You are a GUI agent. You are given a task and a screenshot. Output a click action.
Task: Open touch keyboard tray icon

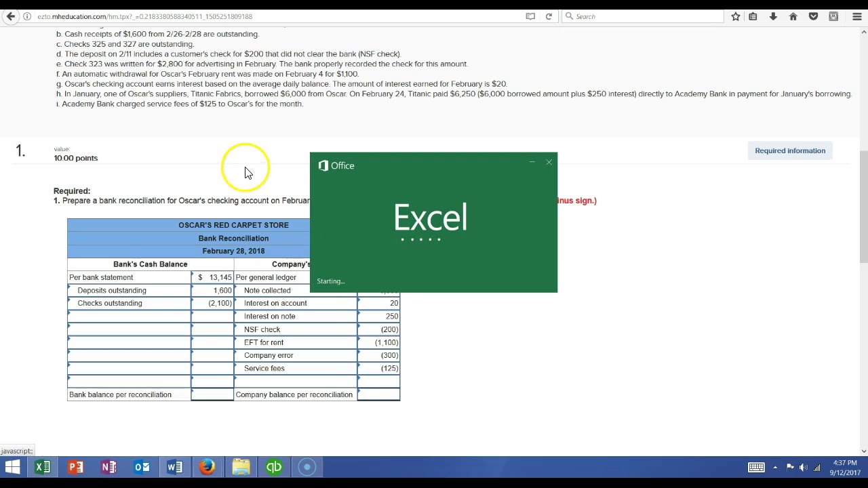(x=756, y=467)
